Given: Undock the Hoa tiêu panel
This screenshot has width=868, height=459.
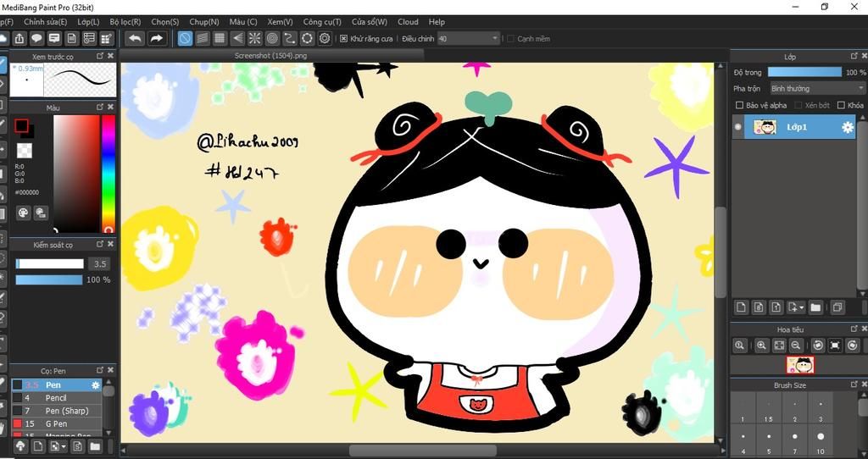Looking at the screenshot, I should tap(853, 329).
